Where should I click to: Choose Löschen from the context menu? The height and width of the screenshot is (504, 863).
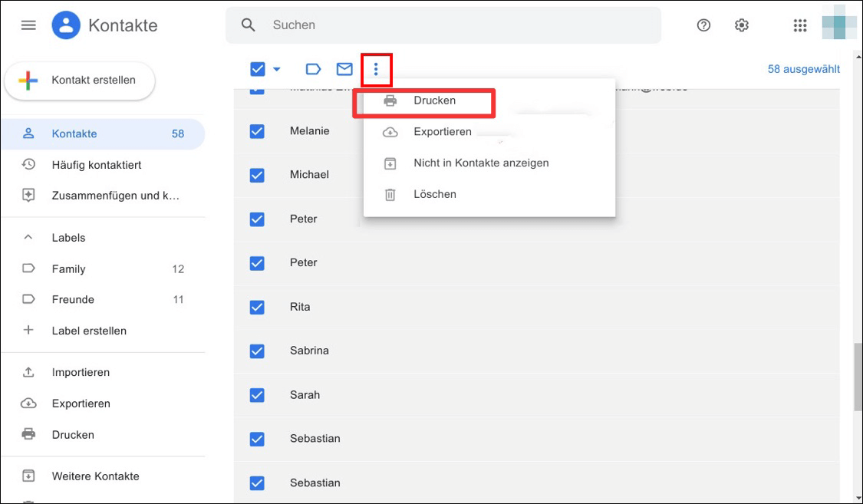[434, 194]
